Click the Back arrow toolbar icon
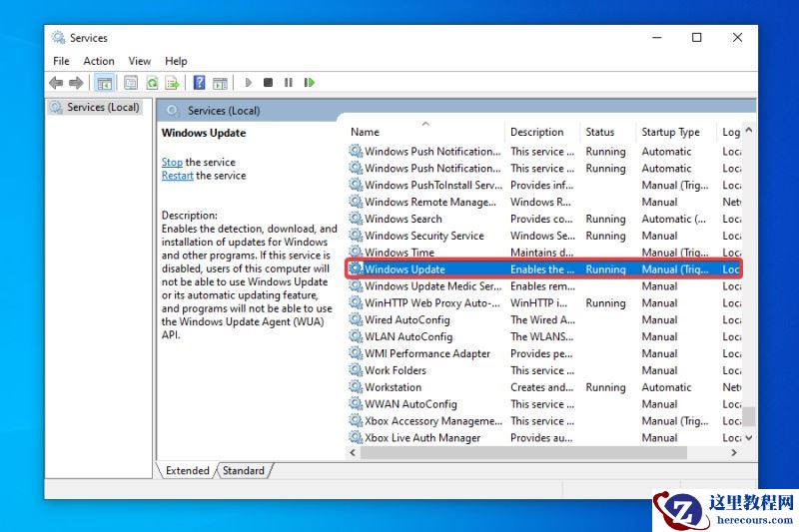Viewport: 799px width, 532px height. point(56,83)
